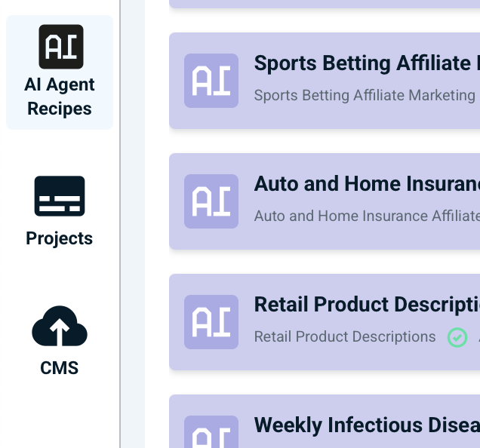This screenshot has height=448, width=480.
Task: Click the Sports Betting Affiliate recipe AI icon
Action: 211,81
